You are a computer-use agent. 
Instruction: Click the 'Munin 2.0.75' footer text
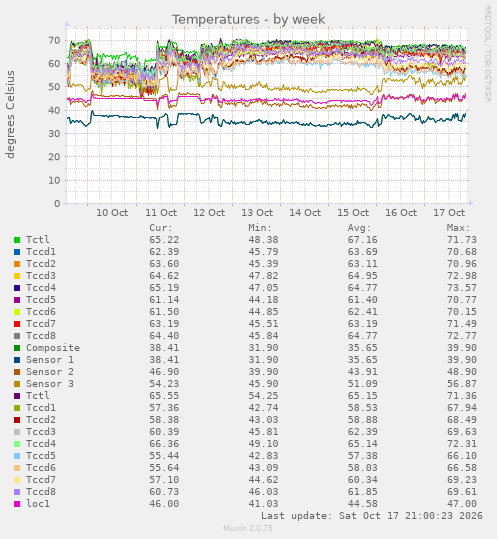coord(248,528)
